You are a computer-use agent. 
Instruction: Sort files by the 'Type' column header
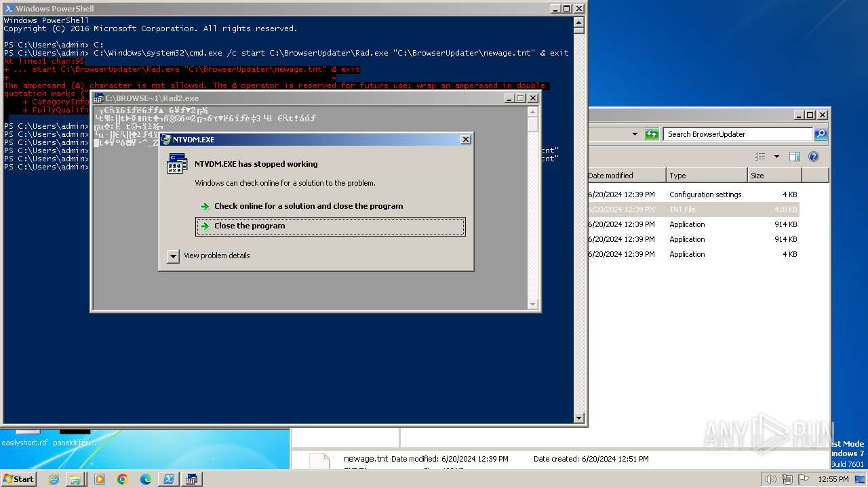click(x=707, y=176)
